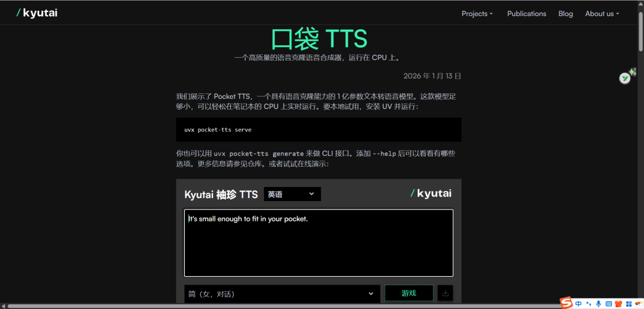Go to the Publications page
This screenshot has height=309, width=644.
pyautogui.click(x=527, y=14)
